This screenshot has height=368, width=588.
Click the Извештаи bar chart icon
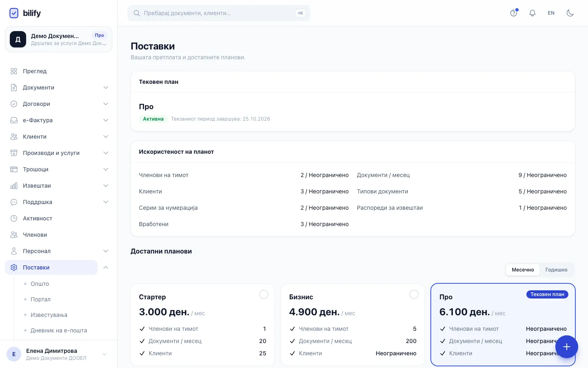coord(14,186)
